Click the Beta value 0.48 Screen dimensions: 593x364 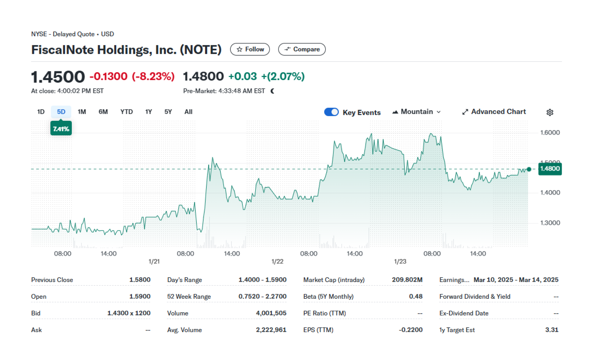click(416, 296)
